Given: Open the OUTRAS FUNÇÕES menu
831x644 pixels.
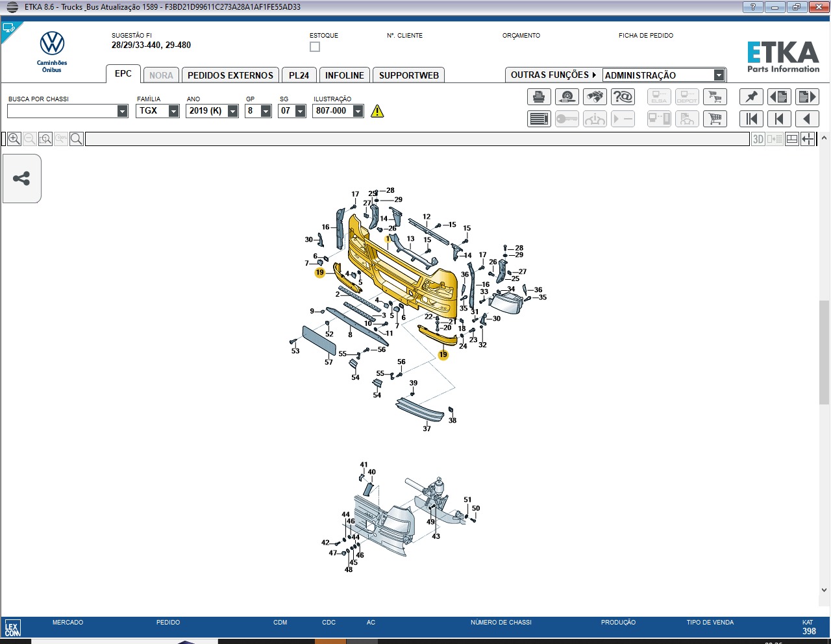Looking at the screenshot, I should point(553,75).
